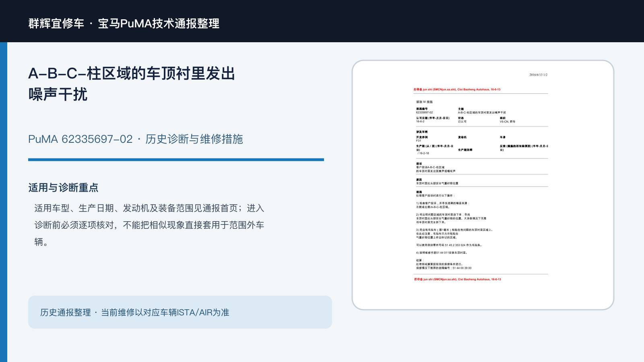Screen dimensions: 644x362
Task: Click the paragraph beginning with 适用车型、生产日期
Action: tap(149, 225)
